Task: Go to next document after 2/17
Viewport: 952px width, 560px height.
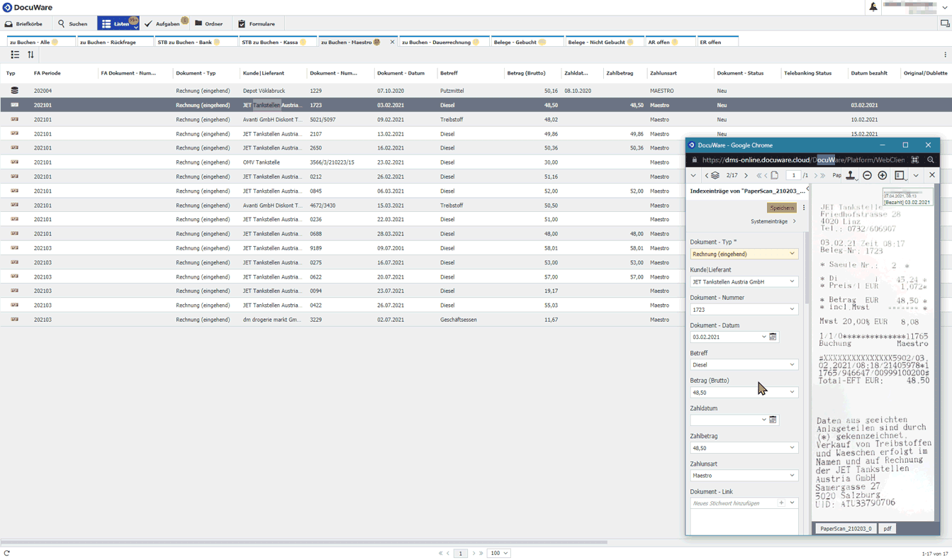Action: tap(746, 176)
